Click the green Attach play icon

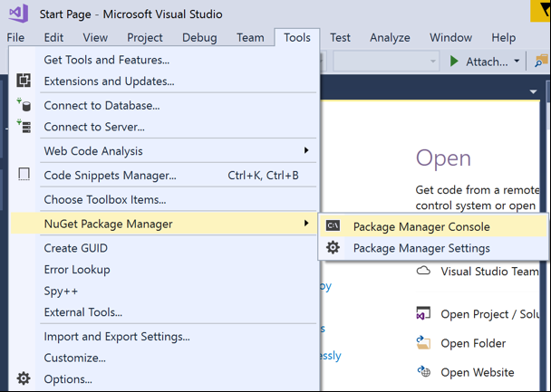454,61
